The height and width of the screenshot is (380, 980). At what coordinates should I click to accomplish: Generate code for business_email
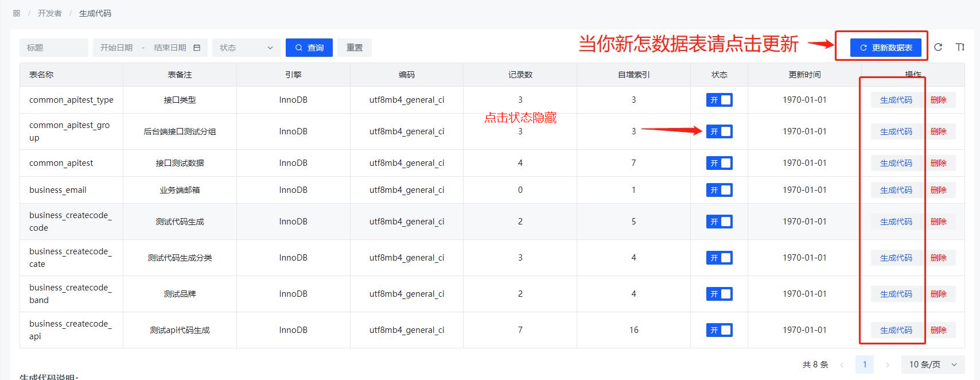[896, 190]
